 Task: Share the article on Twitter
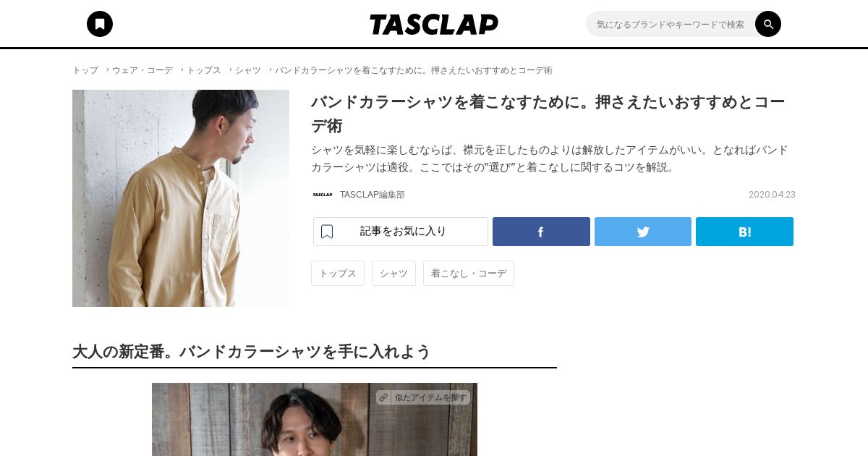(x=643, y=232)
